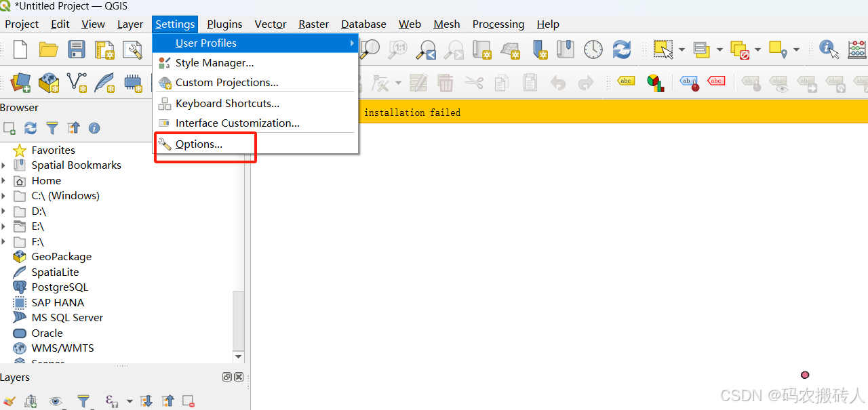The height and width of the screenshot is (410, 868).
Task: Select the GeoPackage browser item
Action: (x=52, y=257)
